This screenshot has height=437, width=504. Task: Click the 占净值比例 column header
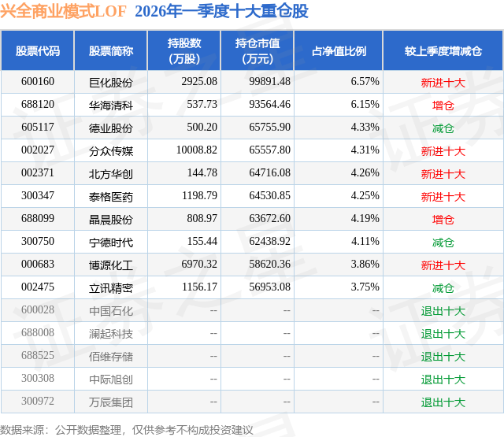click(339, 50)
